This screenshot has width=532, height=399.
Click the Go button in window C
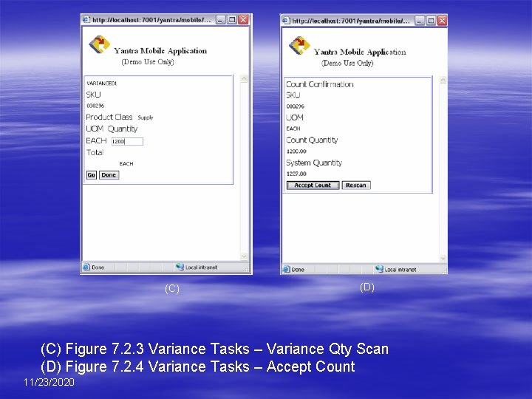(92, 175)
